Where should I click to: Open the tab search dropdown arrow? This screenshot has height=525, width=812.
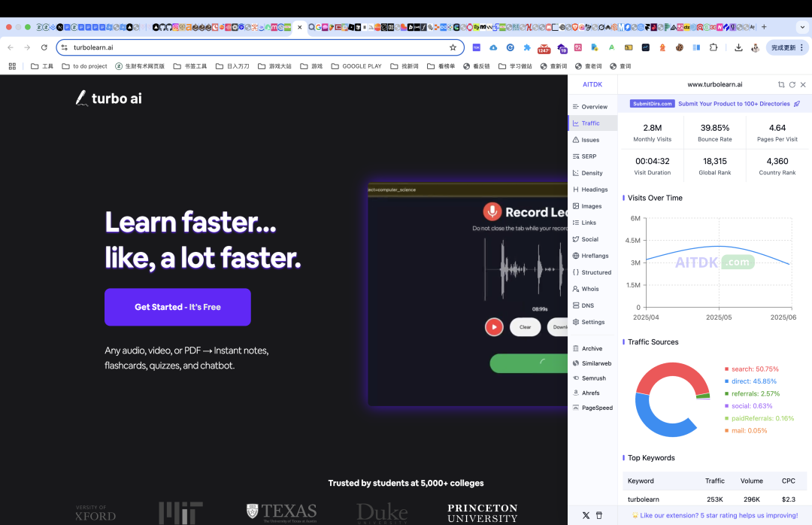(803, 27)
